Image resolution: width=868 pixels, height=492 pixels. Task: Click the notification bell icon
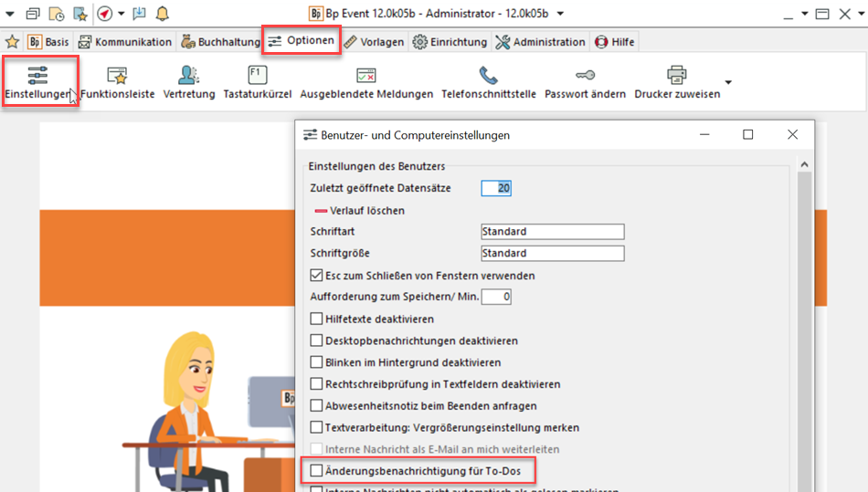tap(163, 14)
